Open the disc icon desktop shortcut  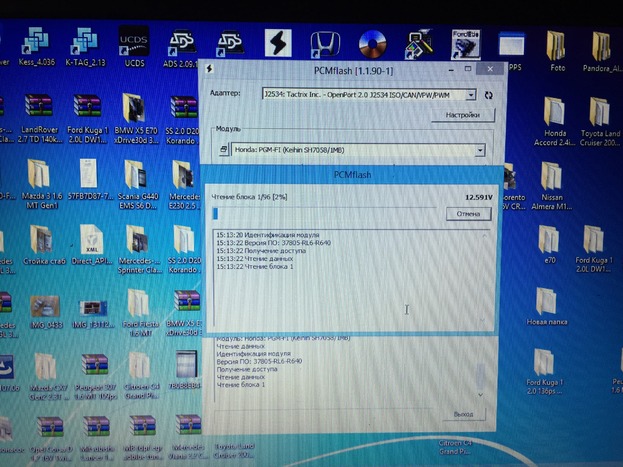coord(372,43)
